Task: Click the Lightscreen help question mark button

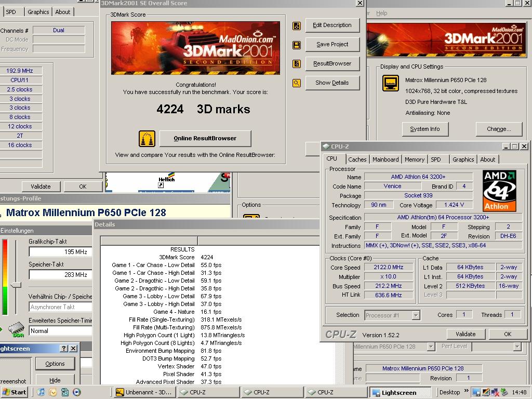Action: (64, 349)
